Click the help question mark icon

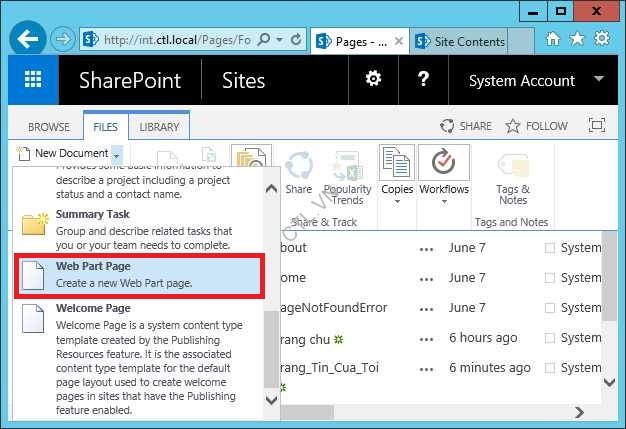[423, 80]
